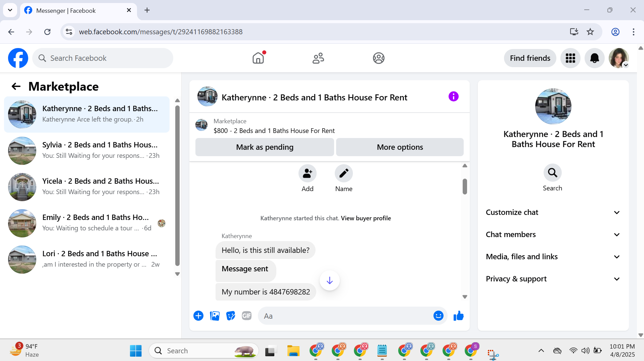Open the Friends icon in top navigation

[318, 58]
